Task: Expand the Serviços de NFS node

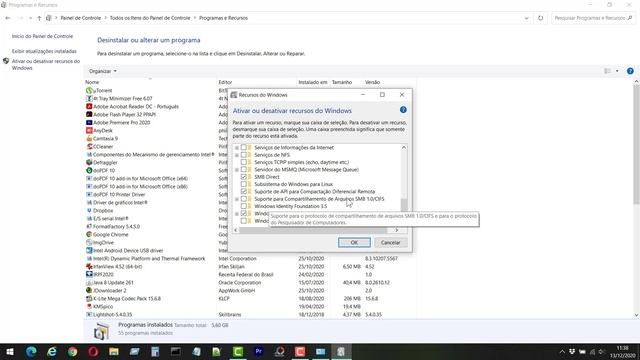Action: [x=237, y=155]
